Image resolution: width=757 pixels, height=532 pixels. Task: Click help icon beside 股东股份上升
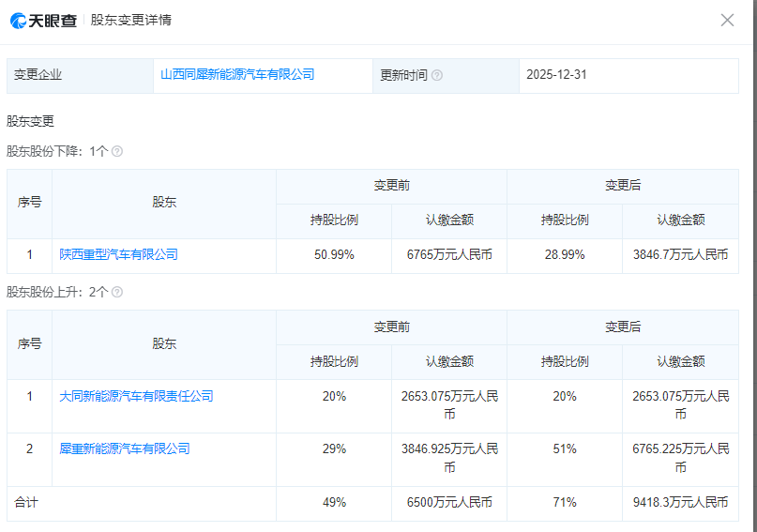117,292
